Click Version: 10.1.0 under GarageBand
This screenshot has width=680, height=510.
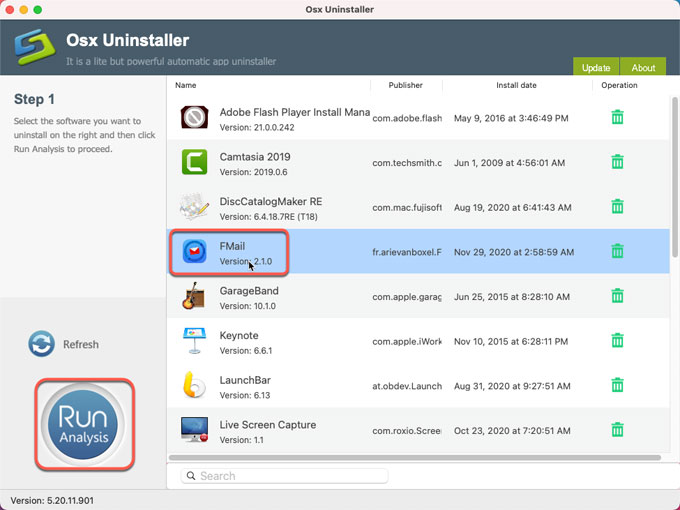coord(248,306)
